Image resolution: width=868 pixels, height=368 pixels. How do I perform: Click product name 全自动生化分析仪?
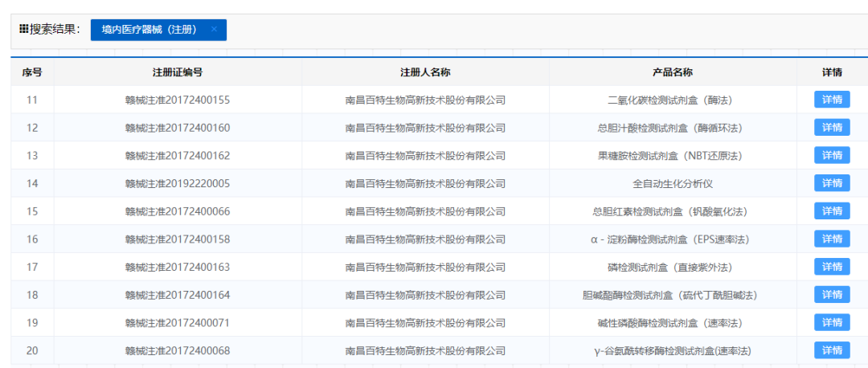pos(673,184)
